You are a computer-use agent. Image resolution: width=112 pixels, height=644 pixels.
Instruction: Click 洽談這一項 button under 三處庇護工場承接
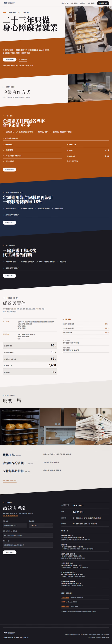[9, 276]
